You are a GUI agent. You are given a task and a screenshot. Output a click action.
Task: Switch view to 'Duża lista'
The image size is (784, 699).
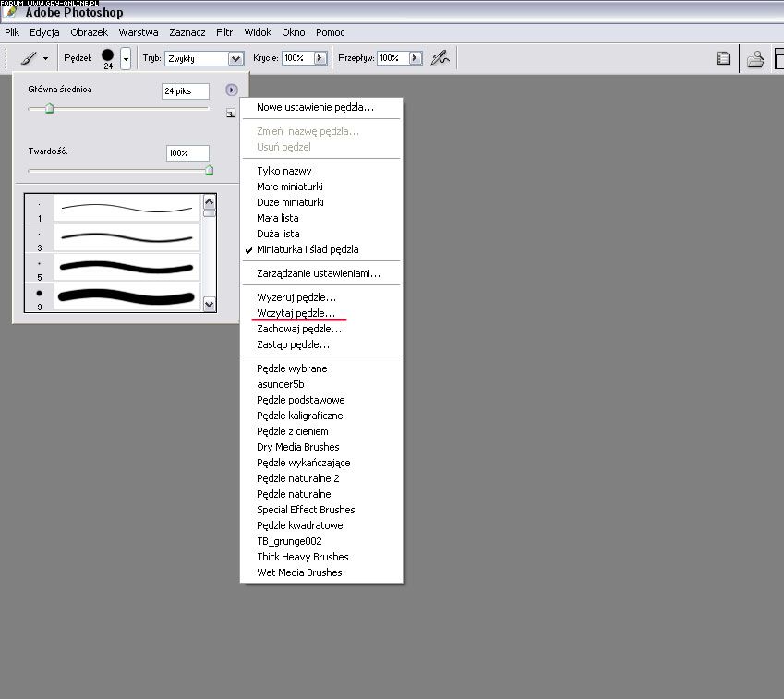coord(278,234)
